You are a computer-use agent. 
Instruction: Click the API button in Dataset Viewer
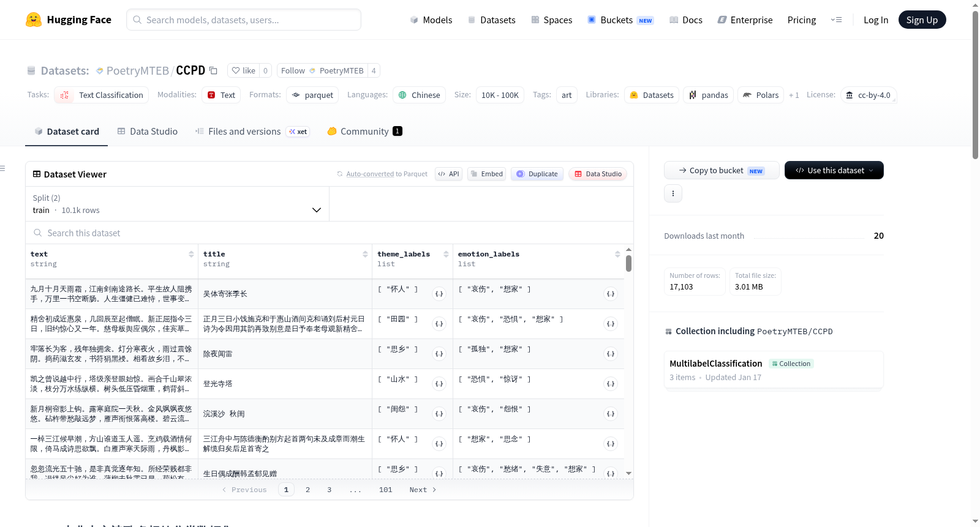(448, 174)
